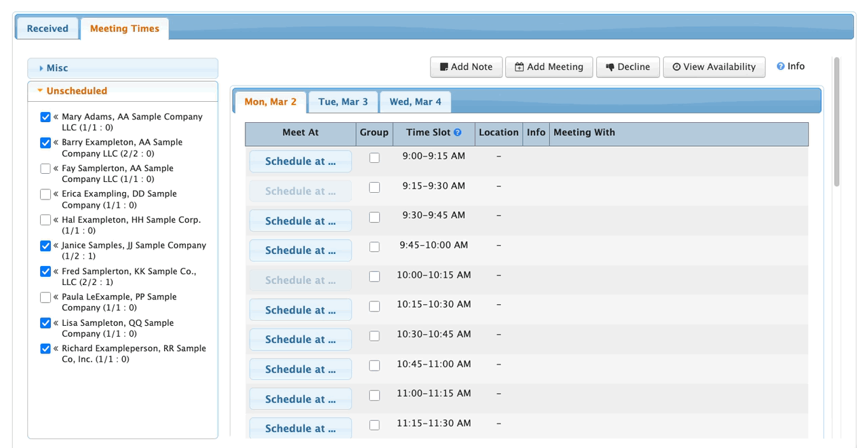Collapse the Unscheduled section
The image size is (868, 448).
(x=123, y=91)
